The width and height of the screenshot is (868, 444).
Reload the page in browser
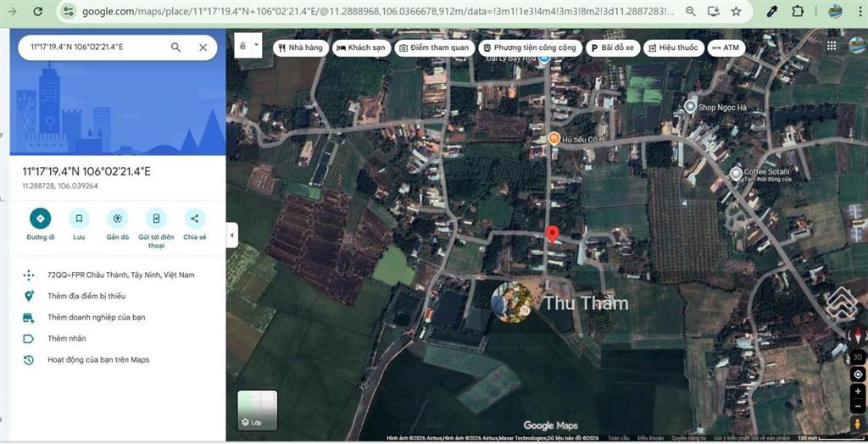[37, 11]
